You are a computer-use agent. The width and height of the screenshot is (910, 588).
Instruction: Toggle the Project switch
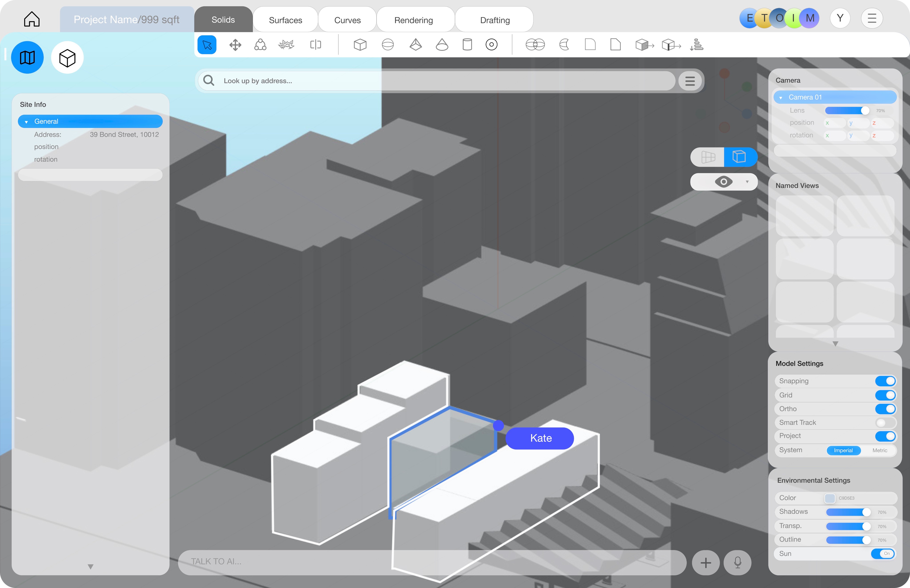coord(885,436)
